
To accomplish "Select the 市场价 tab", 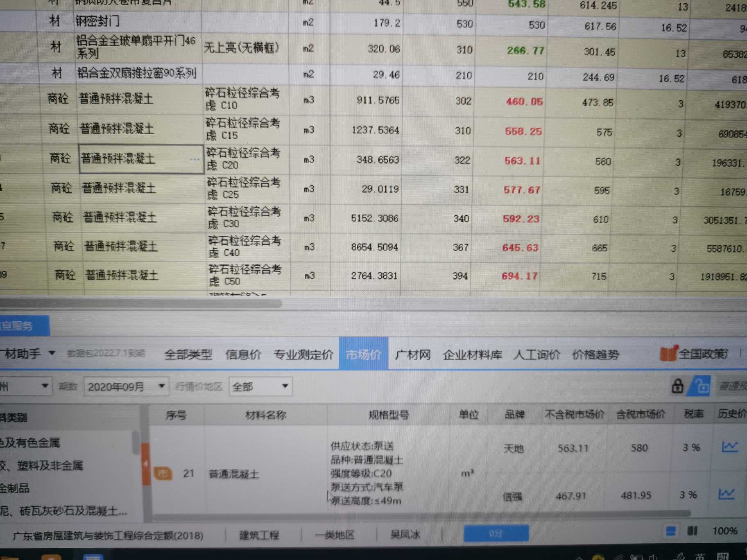I will click(364, 354).
